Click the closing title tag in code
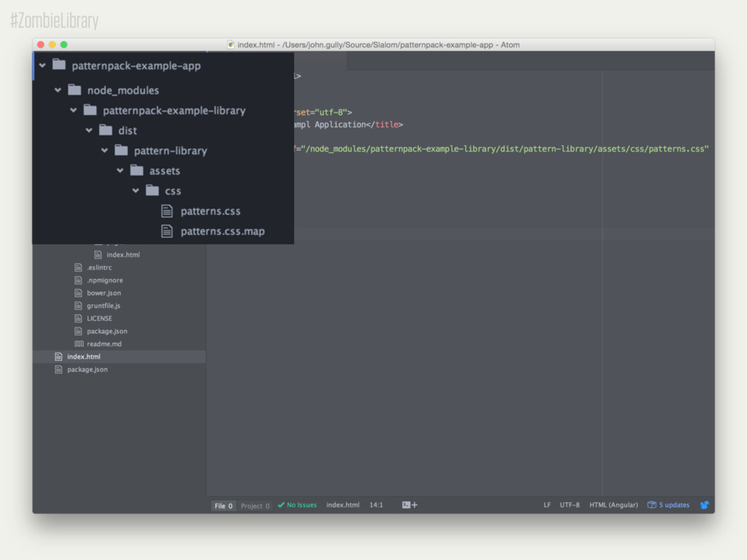This screenshot has height=560, width=747. point(384,125)
